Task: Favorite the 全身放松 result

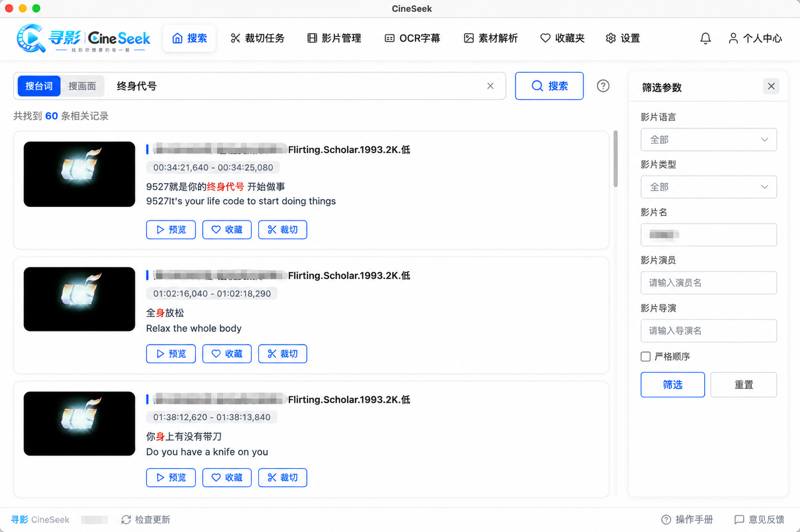Action: click(x=227, y=354)
